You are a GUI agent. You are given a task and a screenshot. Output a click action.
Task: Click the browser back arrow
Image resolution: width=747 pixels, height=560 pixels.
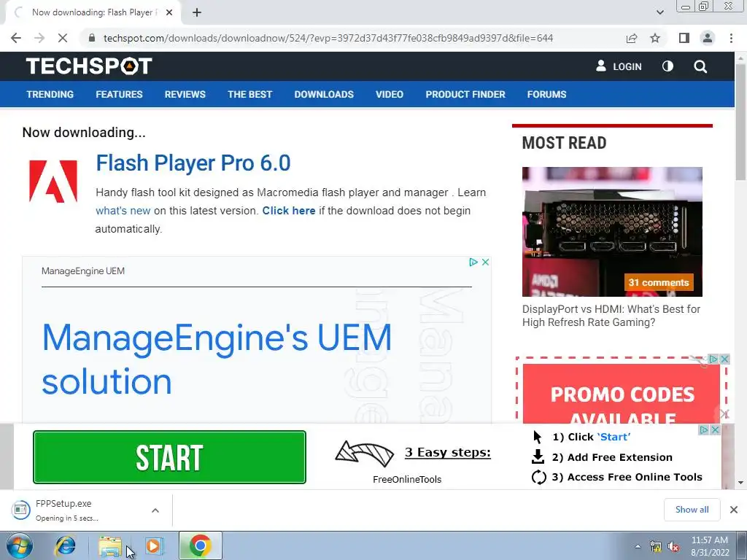coord(16,38)
